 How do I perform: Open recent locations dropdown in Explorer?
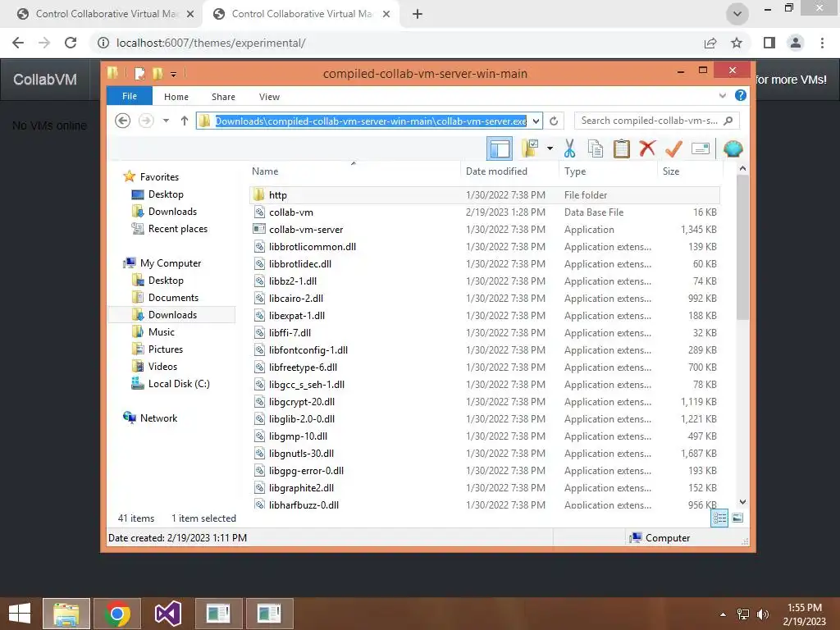point(166,121)
